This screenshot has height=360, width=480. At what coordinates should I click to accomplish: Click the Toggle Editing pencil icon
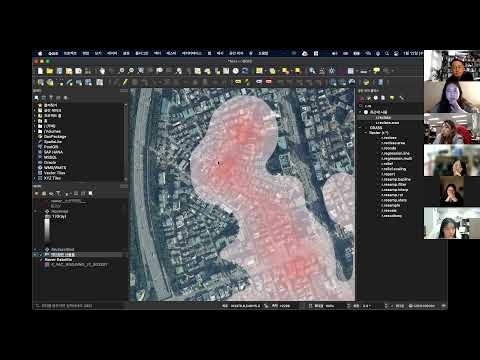point(125,82)
